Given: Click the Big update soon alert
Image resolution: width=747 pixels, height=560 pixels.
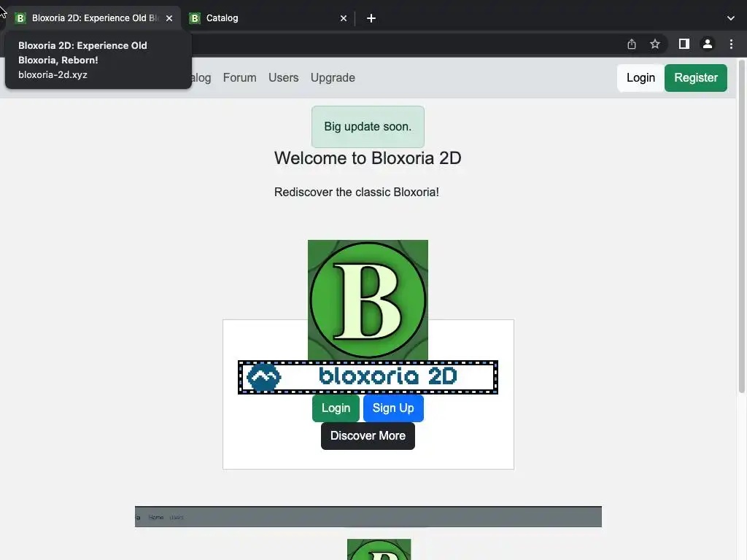Looking at the screenshot, I should 368,127.
